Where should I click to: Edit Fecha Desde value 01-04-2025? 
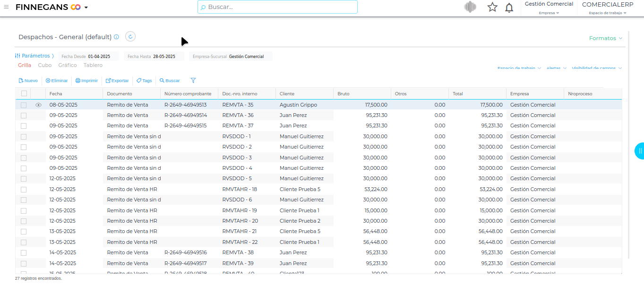99,57
